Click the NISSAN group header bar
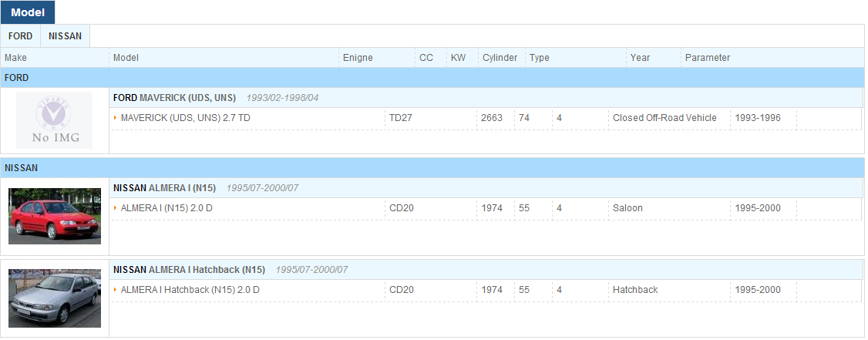This screenshot has height=340, width=868. point(432,168)
